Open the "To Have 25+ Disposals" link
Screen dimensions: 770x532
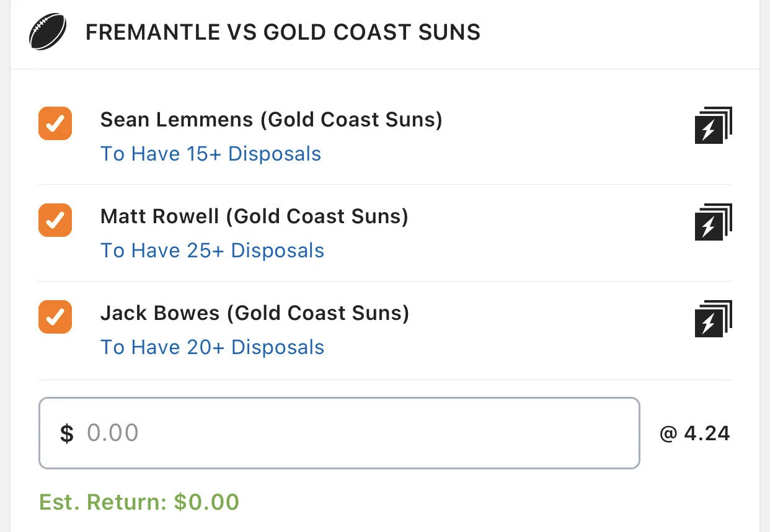212,250
